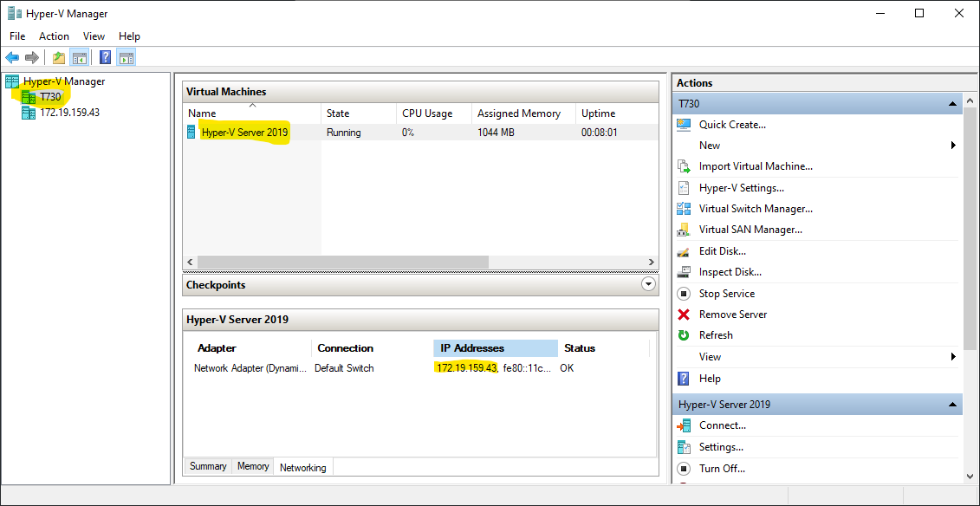Expand the Checkpoints section chevron
The height and width of the screenshot is (506, 980).
coord(649,285)
